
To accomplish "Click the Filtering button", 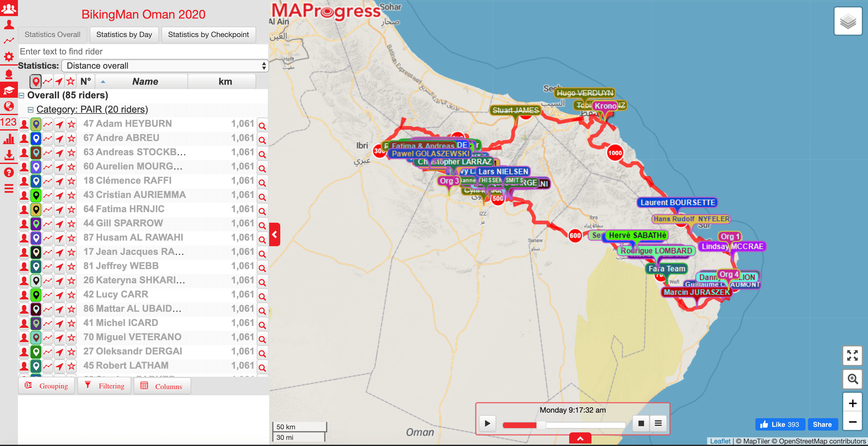I will (105, 386).
